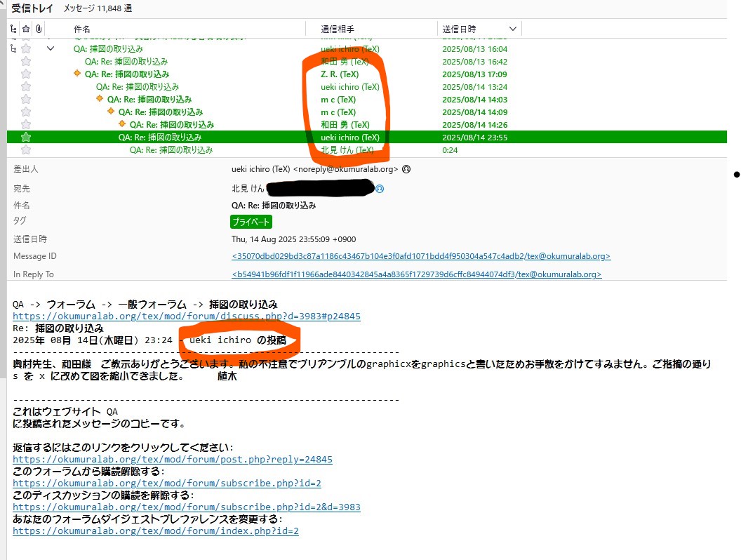The image size is (741, 560).
Task: Click the sender name ueki ichiro (TeX)
Action: point(261,169)
